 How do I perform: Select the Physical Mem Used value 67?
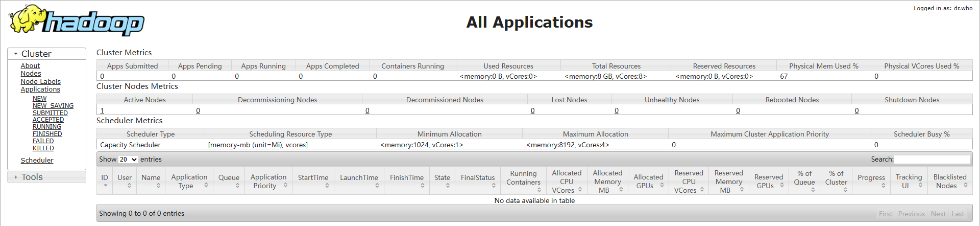coord(784,76)
